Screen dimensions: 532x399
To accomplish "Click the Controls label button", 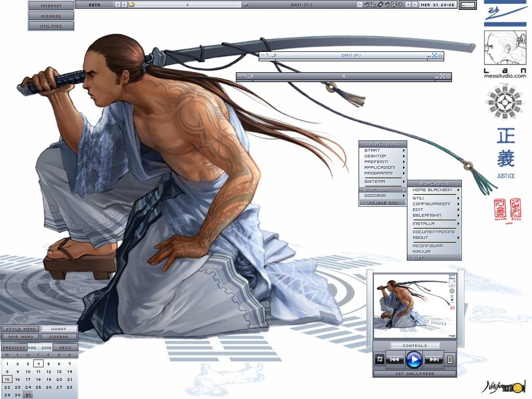I will pyautogui.click(x=415, y=345).
